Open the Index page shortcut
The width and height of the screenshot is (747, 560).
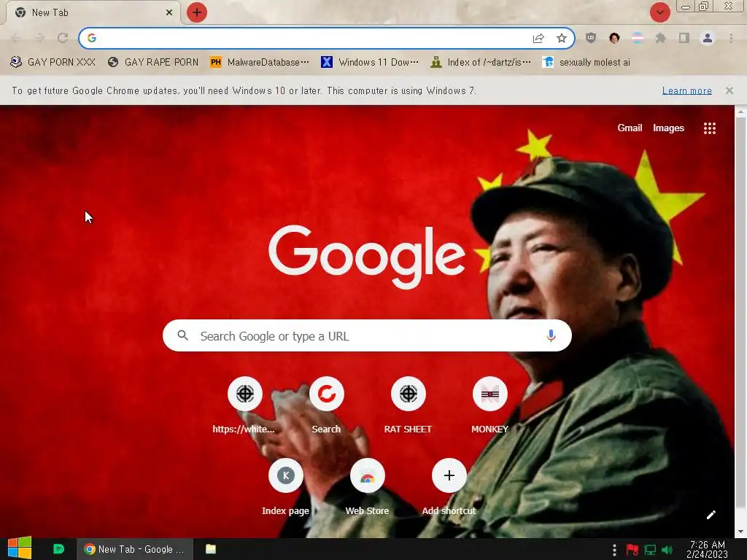tap(285, 486)
